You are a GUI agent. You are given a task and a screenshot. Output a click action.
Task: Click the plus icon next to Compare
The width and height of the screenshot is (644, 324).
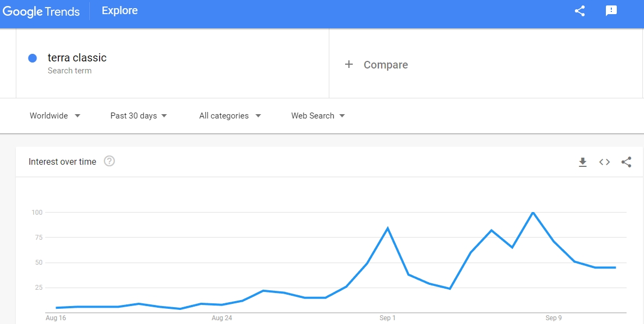349,64
